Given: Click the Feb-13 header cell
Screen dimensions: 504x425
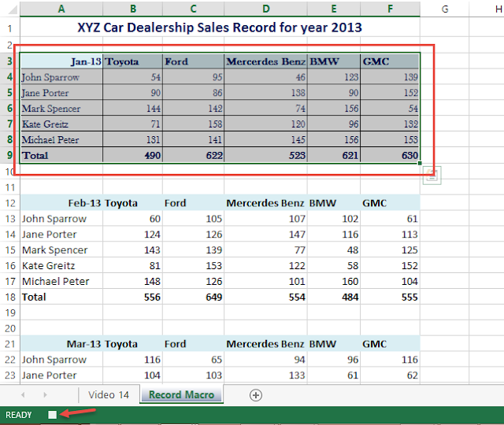Looking at the screenshot, I should click(x=61, y=203).
